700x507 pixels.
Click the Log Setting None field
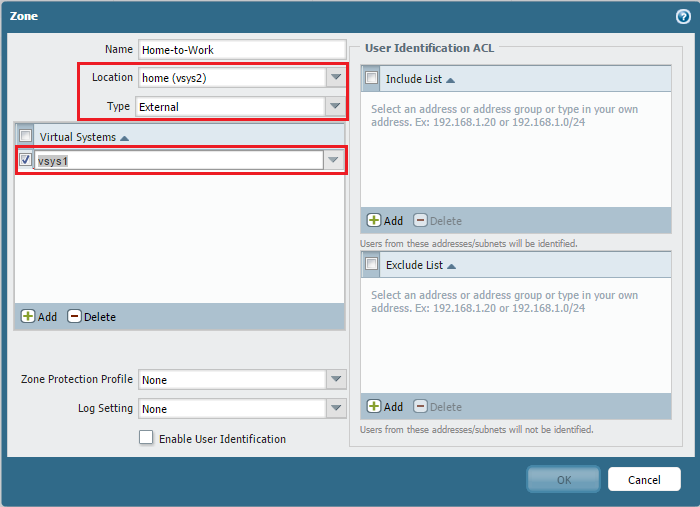(x=232, y=408)
